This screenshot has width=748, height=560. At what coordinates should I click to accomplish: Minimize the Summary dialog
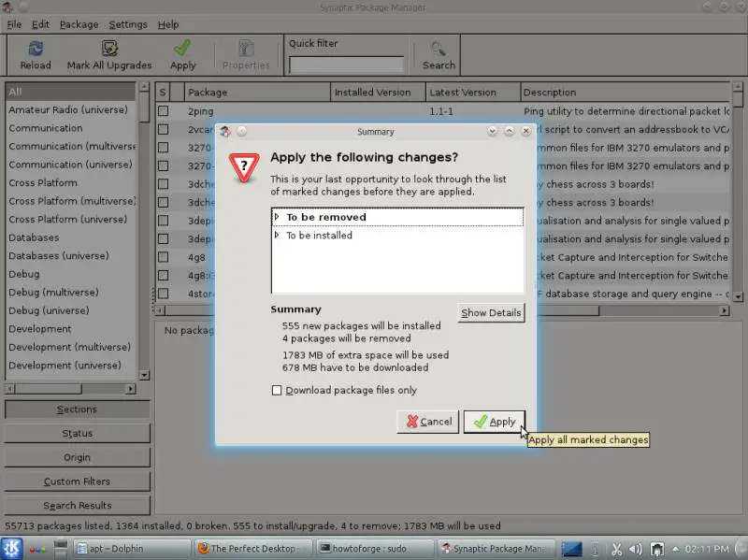[493, 131]
